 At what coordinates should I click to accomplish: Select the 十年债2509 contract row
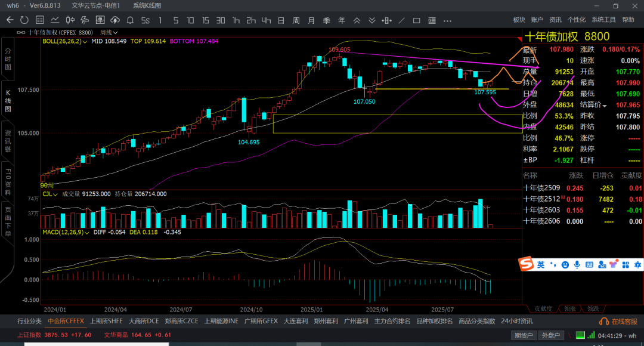pyautogui.click(x=583, y=188)
